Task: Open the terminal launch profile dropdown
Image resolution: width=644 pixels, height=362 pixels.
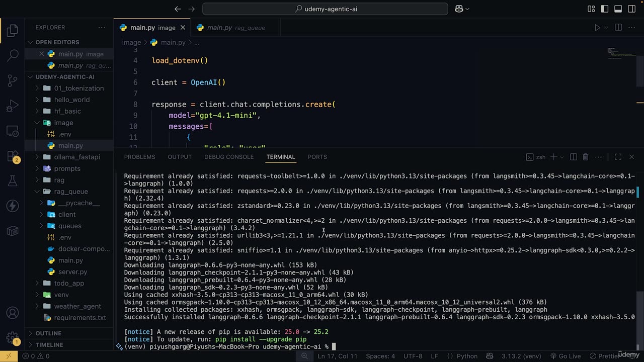Action: click(562, 157)
